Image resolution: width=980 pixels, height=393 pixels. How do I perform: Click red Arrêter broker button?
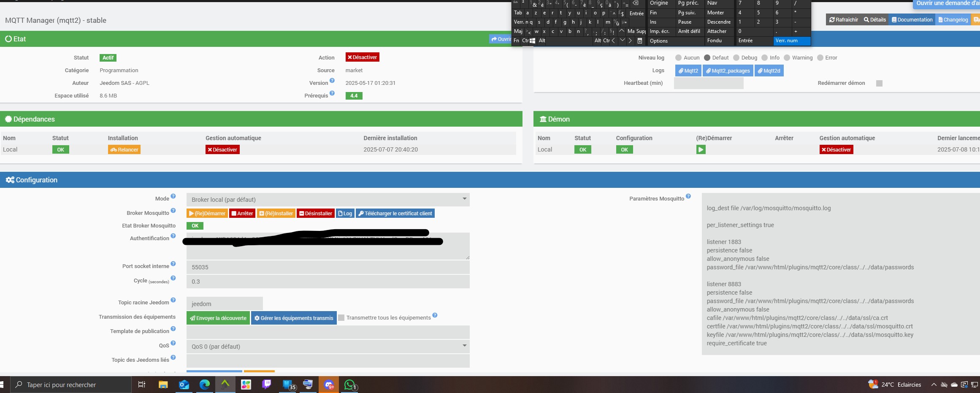(x=242, y=213)
